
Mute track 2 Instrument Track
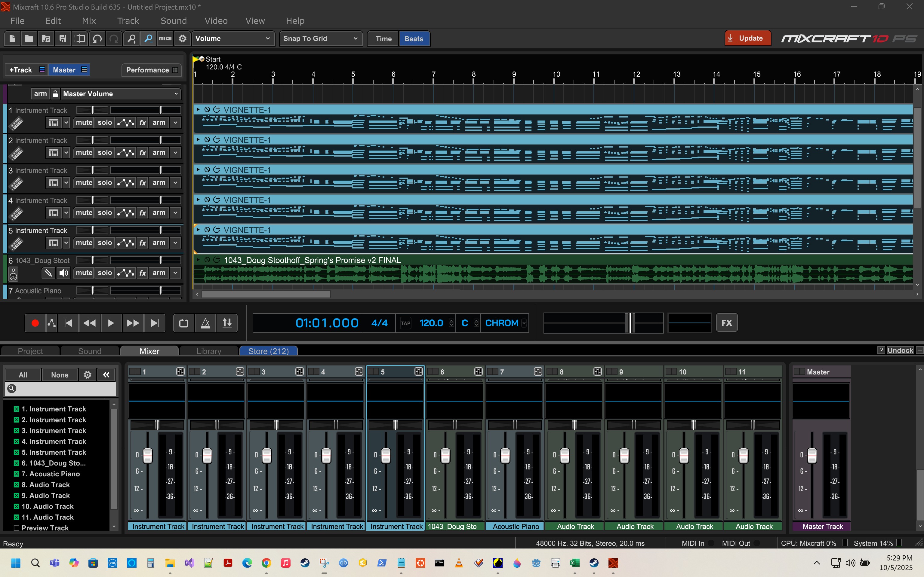tap(84, 153)
